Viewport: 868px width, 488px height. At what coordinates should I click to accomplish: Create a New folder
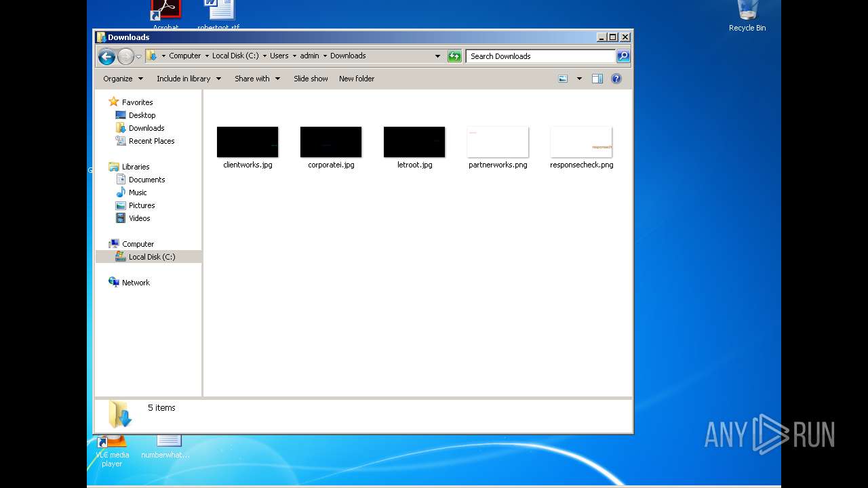(357, 79)
